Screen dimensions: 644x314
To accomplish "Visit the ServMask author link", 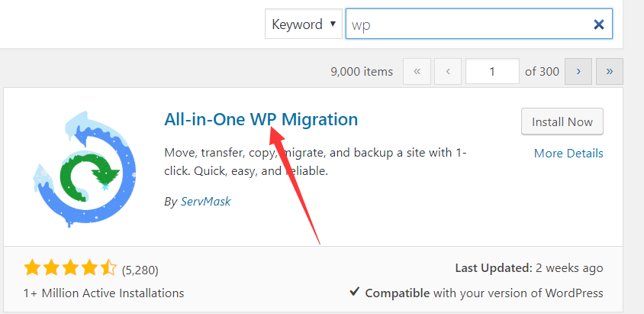I will (x=204, y=202).
